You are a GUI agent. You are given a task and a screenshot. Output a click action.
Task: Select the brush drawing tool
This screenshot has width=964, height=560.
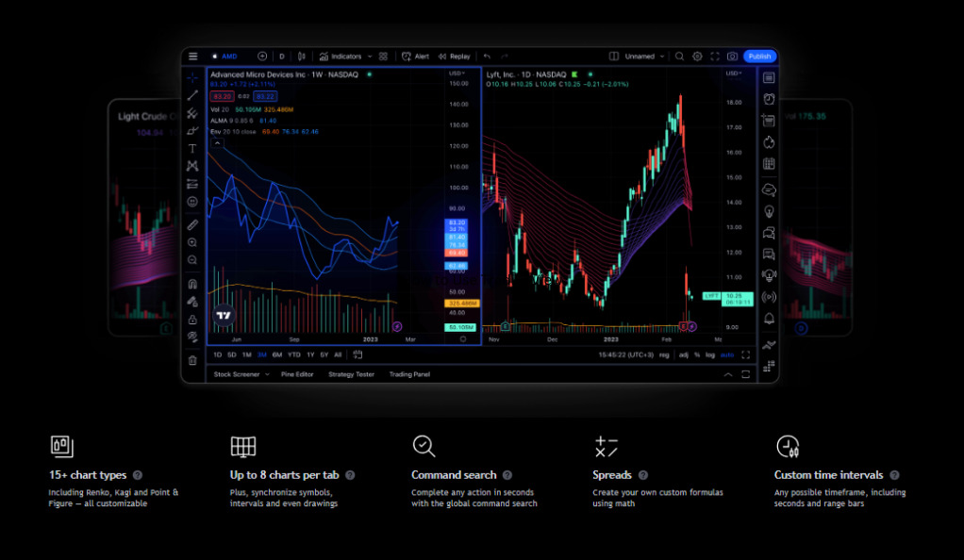coord(192,131)
